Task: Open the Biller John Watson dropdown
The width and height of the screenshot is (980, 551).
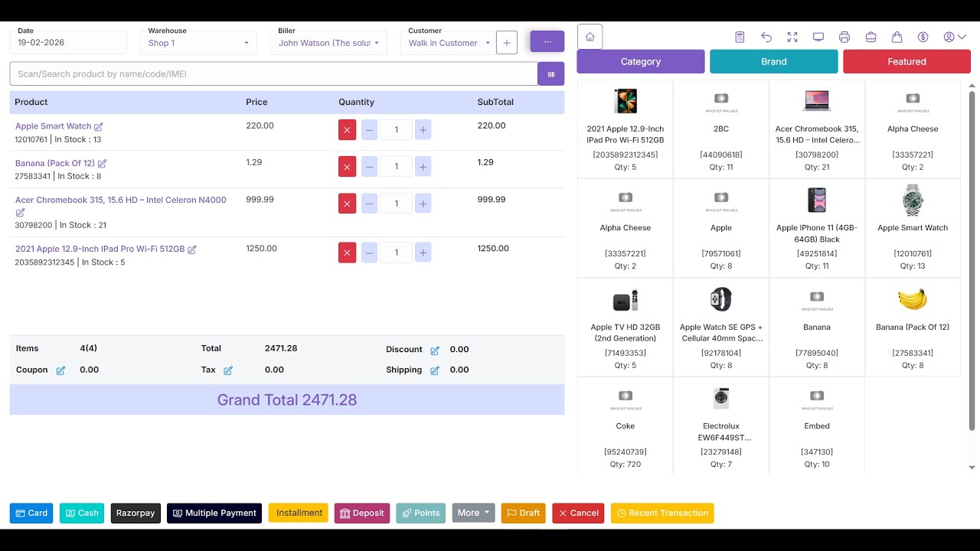Action: point(328,43)
